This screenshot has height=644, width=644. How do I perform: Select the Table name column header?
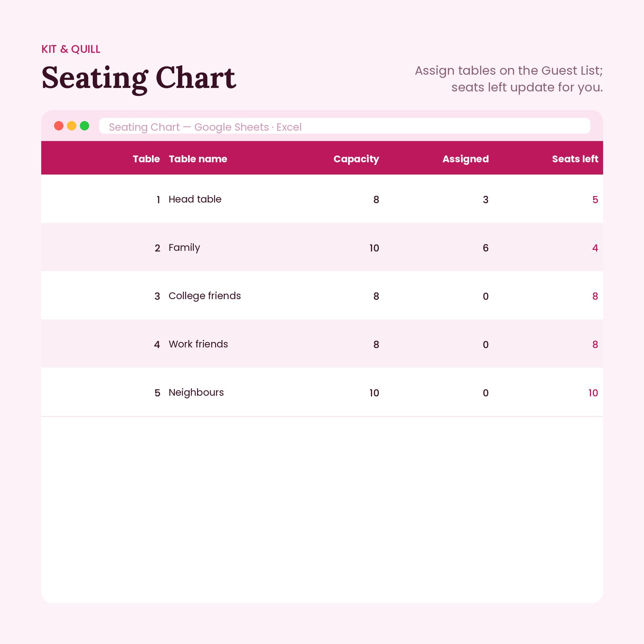point(198,159)
